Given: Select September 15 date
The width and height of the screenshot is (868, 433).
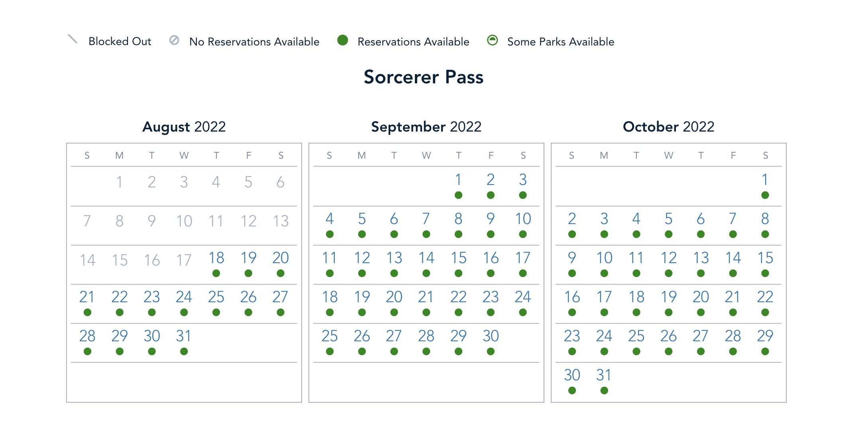Looking at the screenshot, I should point(458,258).
